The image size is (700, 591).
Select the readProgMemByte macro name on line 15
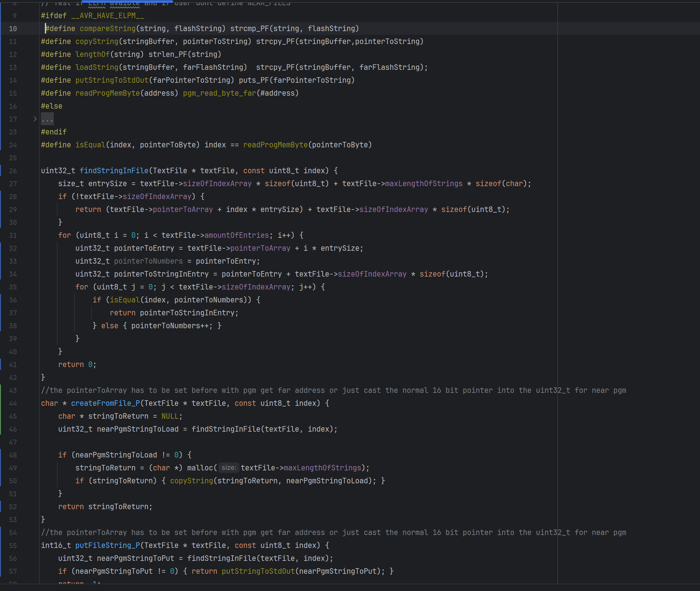tap(108, 93)
